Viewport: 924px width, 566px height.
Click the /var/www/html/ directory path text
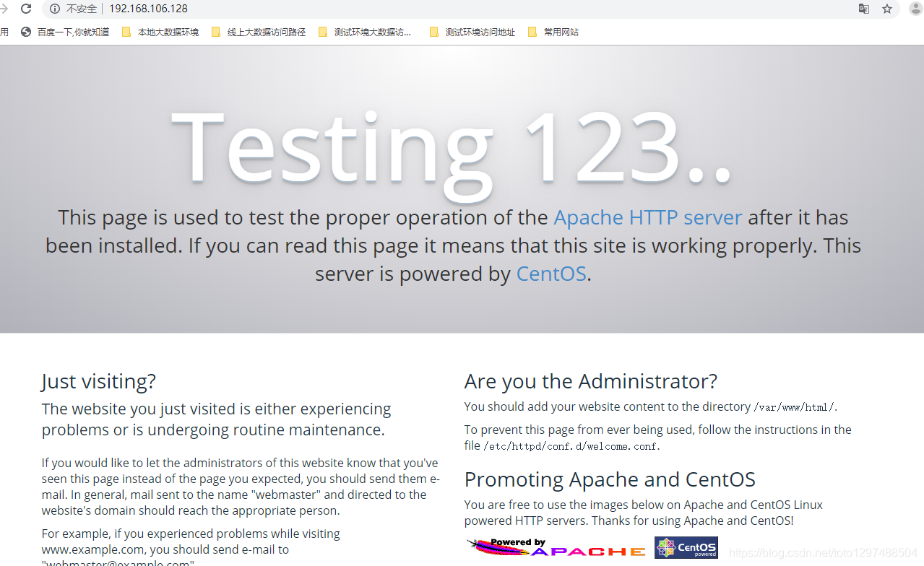click(x=794, y=407)
